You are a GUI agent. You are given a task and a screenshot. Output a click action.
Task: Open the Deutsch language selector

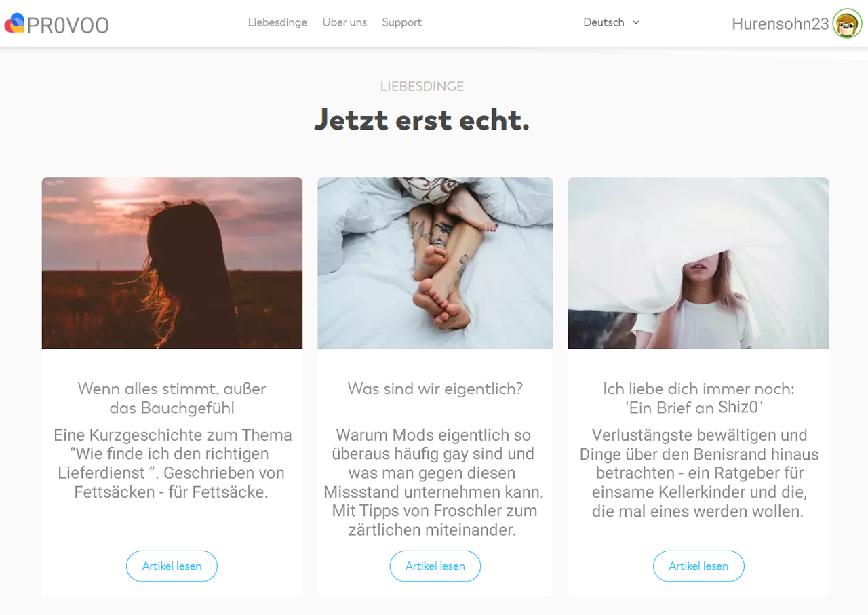(611, 22)
